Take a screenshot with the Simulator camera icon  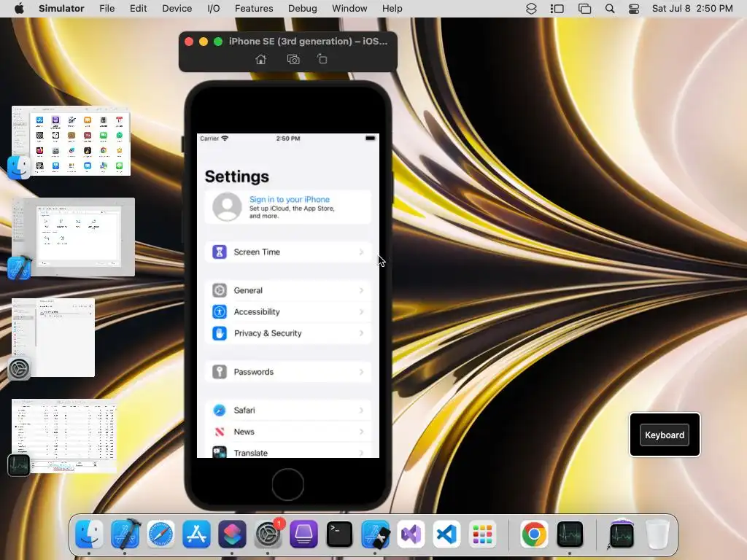[x=293, y=59]
